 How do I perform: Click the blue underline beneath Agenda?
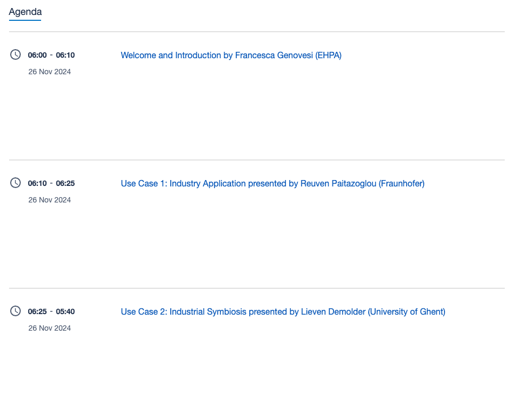point(25,20)
